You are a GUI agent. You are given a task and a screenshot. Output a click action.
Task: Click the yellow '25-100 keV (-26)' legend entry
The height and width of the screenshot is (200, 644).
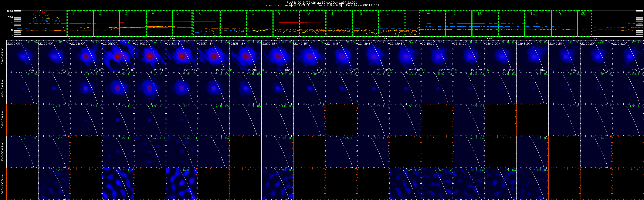tap(47, 18)
